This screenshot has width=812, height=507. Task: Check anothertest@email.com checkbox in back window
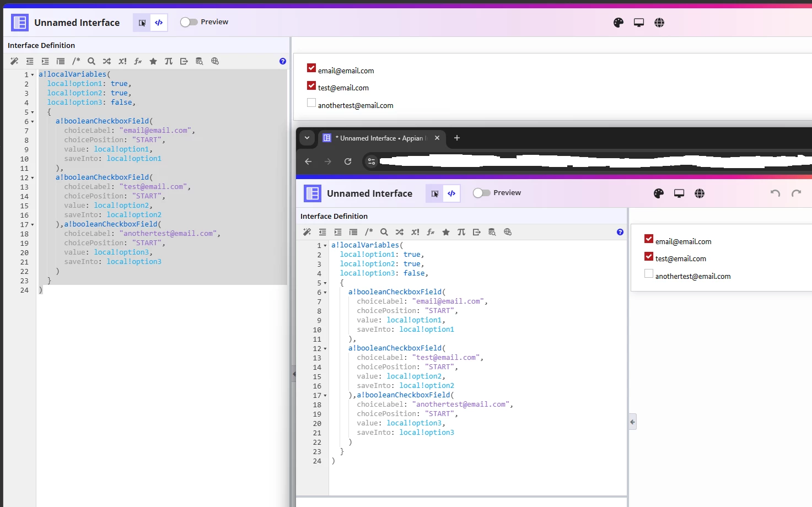pos(311,103)
